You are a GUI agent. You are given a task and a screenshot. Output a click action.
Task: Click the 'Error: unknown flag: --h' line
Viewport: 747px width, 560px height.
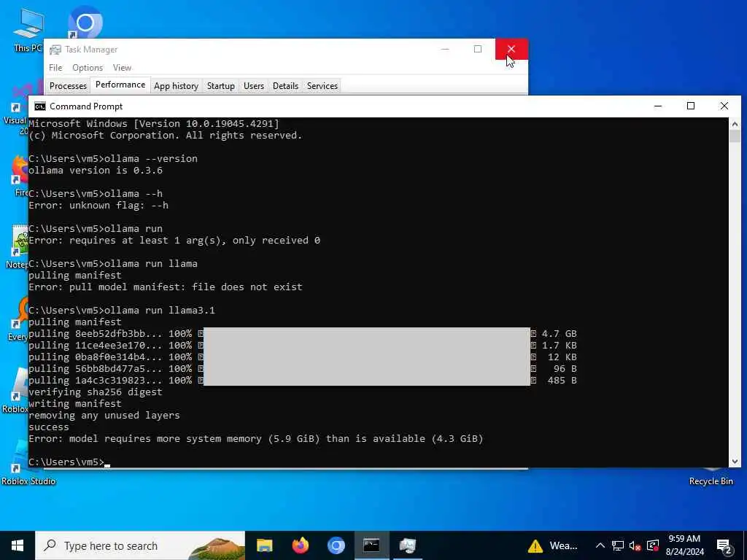(98, 205)
